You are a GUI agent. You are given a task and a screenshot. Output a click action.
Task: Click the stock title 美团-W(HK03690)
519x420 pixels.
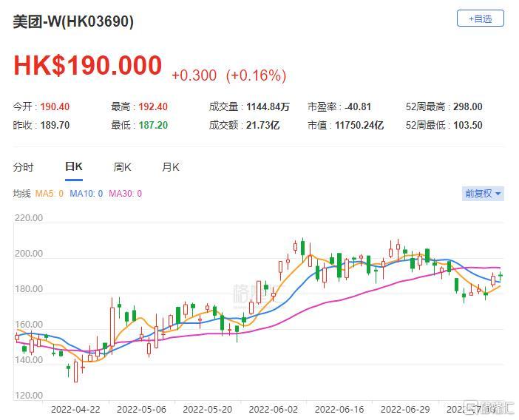click(x=73, y=22)
